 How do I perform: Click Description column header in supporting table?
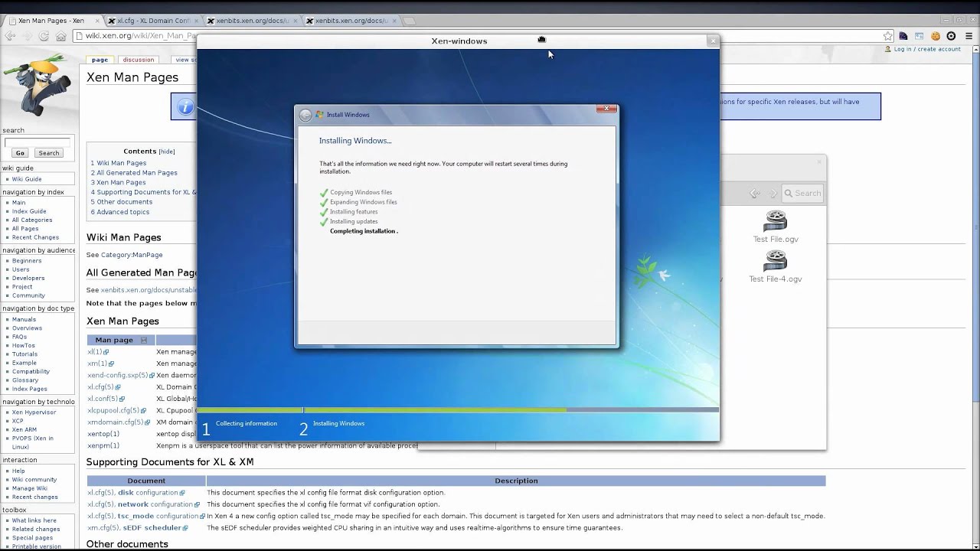(516, 481)
